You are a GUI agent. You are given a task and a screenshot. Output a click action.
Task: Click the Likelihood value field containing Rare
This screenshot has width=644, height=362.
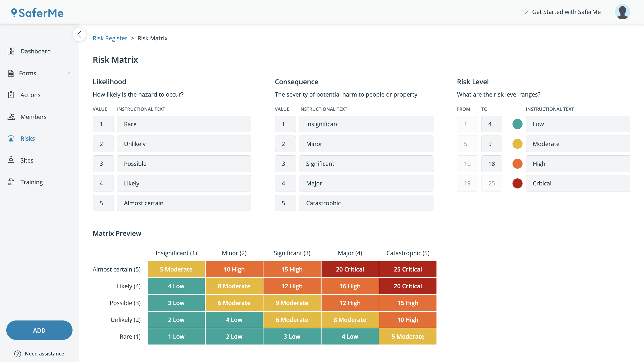coord(184,124)
